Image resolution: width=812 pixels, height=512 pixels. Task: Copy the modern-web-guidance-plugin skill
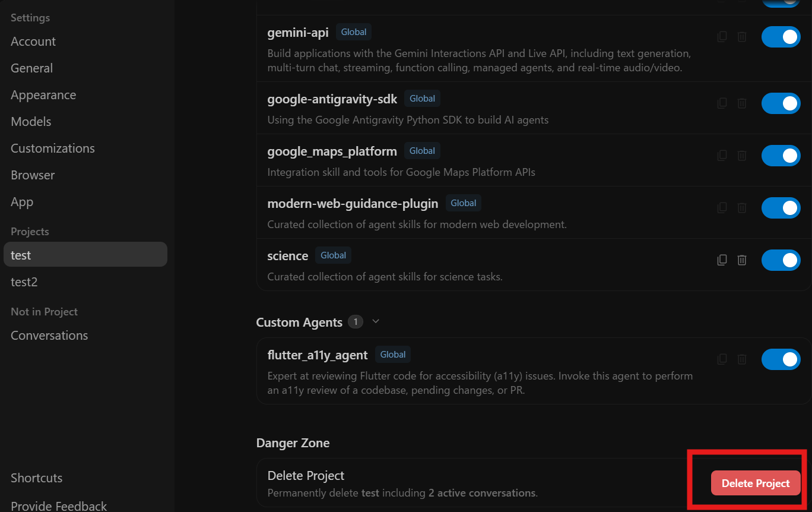722,208
